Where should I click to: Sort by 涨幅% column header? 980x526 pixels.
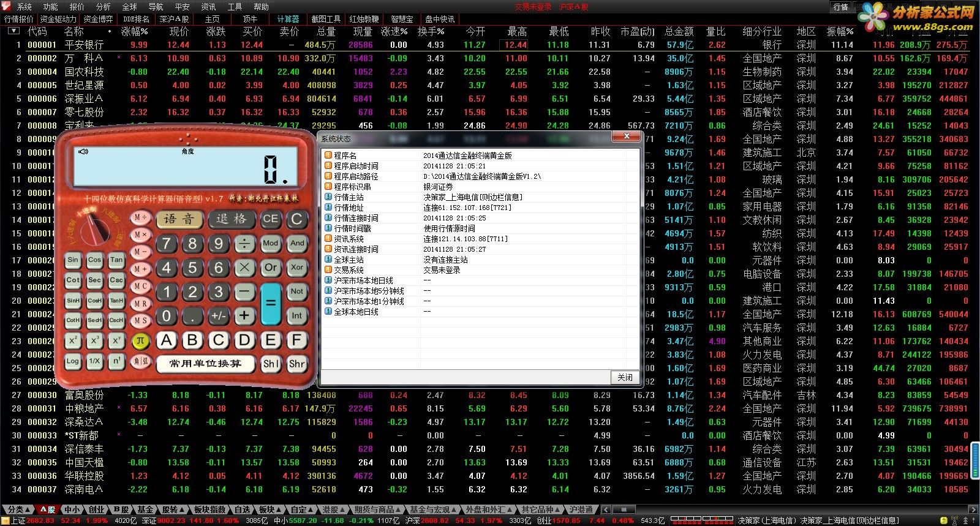point(135,31)
